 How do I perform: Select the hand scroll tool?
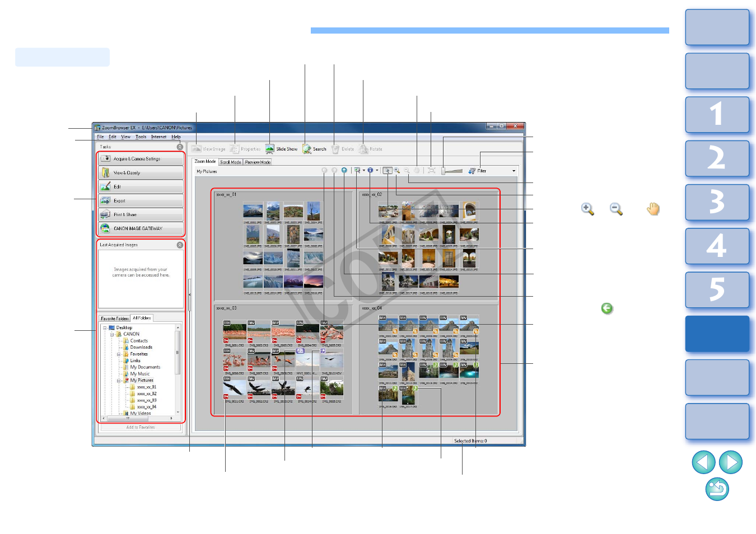point(417,170)
